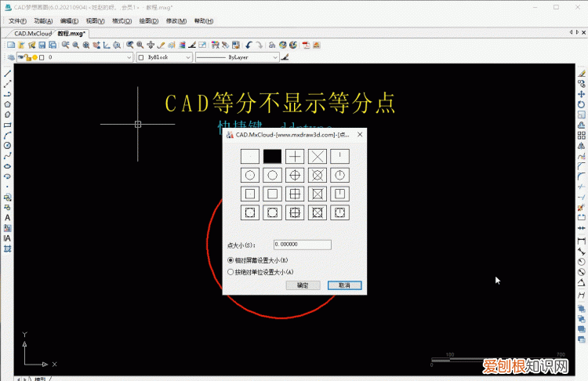Open the 视图(V) menu
Image resolution: width=588 pixels, height=381 pixels.
point(95,21)
